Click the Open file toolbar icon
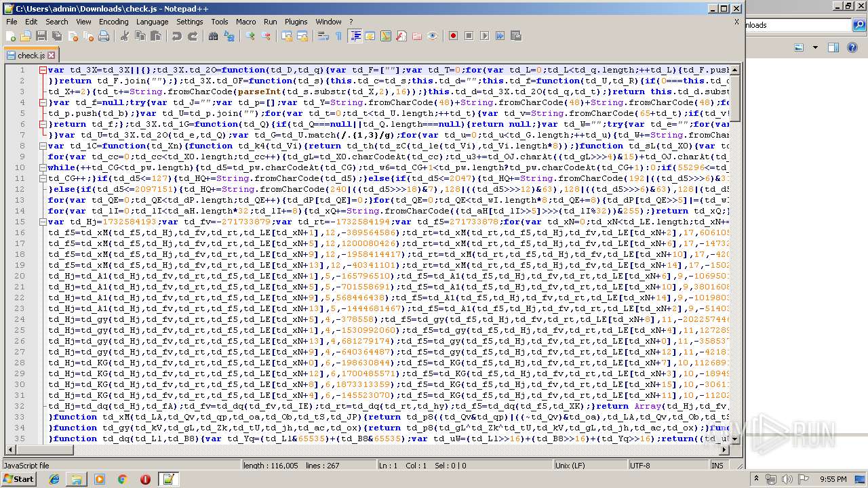This screenshot has height=488, width=868. tap(26, 36)
